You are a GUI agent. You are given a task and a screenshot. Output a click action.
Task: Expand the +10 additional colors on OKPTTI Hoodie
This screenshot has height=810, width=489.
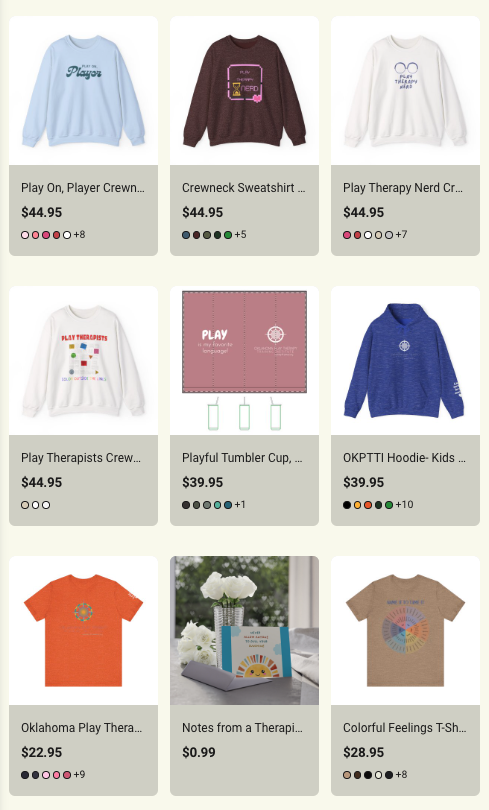(x=404, y=505)
